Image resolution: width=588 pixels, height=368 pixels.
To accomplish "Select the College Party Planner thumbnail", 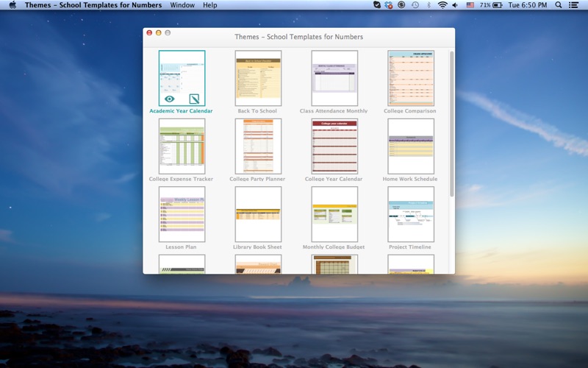I will pos(258,146).
